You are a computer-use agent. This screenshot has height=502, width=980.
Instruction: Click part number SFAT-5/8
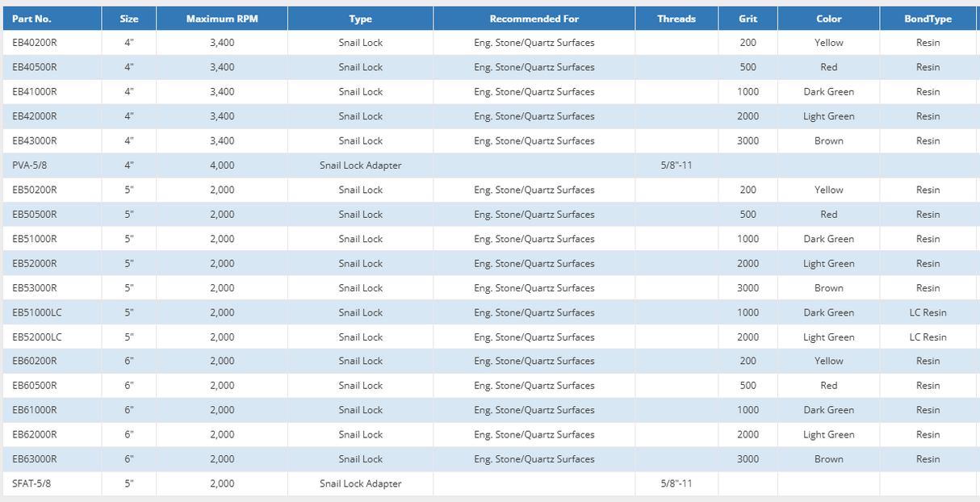31,483
